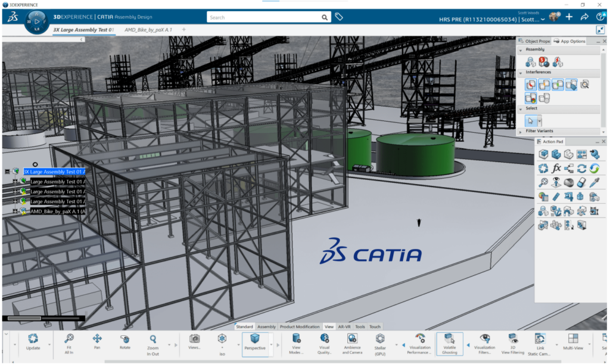This screenshot has height=364, width=610.
Task: Open Ambience and Camera command
Action: pos(352,344)
